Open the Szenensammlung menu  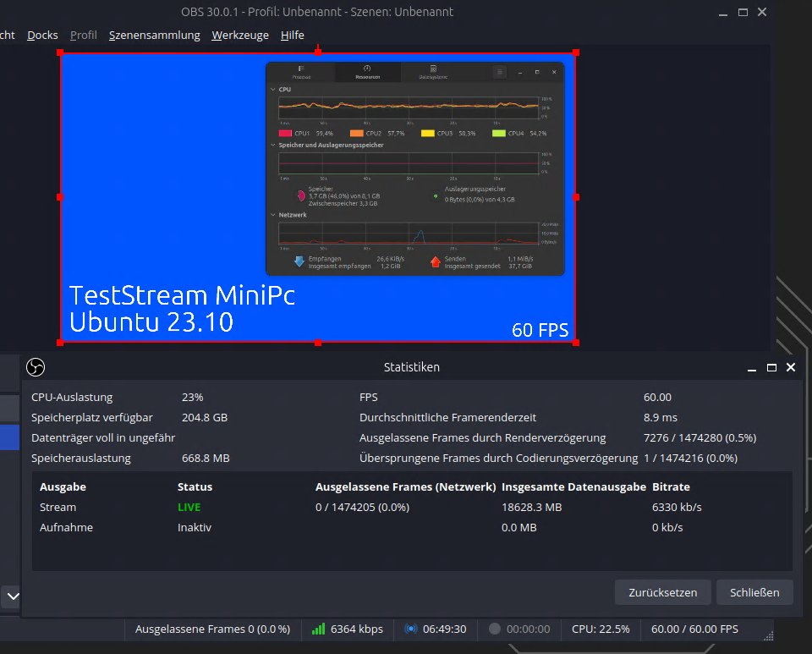(155, 35)
